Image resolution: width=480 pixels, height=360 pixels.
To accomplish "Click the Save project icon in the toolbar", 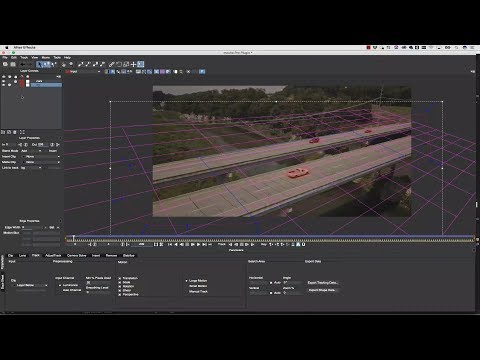I will [x=13, y=64].
